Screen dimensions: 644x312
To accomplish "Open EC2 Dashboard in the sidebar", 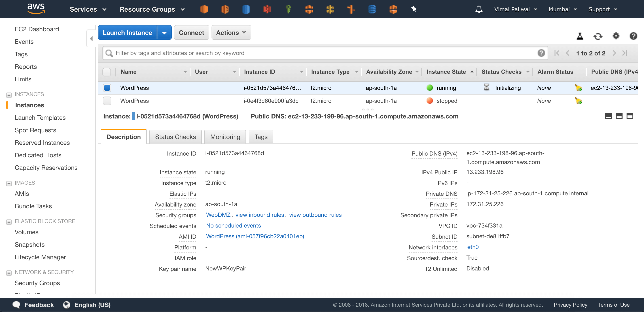I will 37,29.
